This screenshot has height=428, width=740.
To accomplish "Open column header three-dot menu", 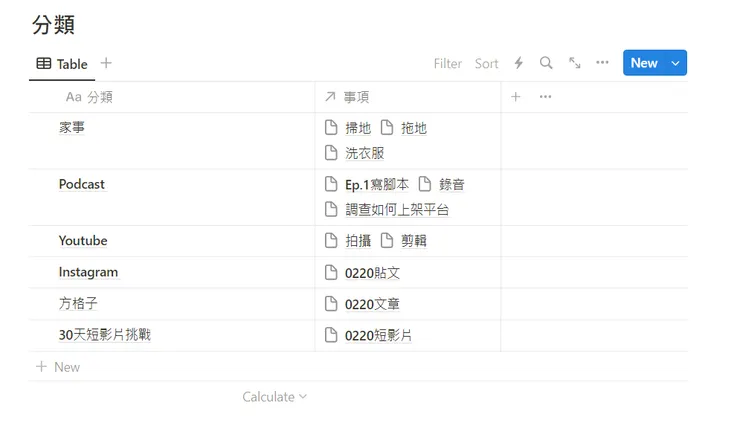I will (x=545, y=97).
